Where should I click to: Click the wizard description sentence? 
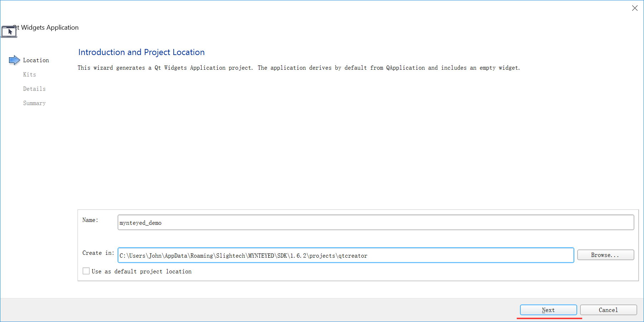[x=299, y=68]
